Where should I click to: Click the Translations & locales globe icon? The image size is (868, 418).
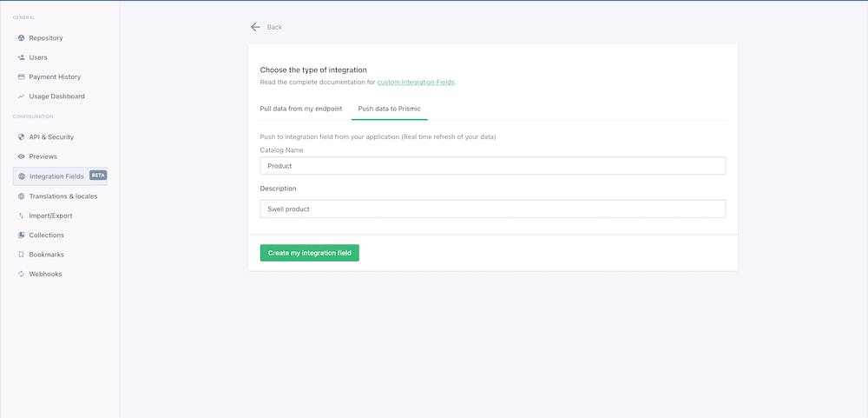point(21,196)
